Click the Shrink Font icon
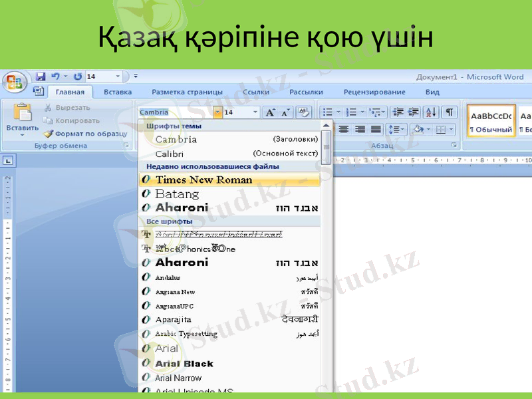 pos(284,111)
